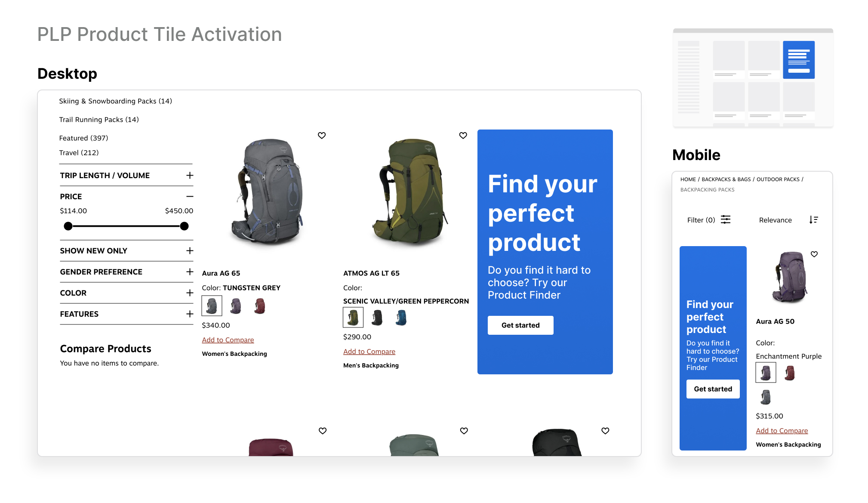
Task: Click heart icon above the black backpack
Action: coord(605,431)
